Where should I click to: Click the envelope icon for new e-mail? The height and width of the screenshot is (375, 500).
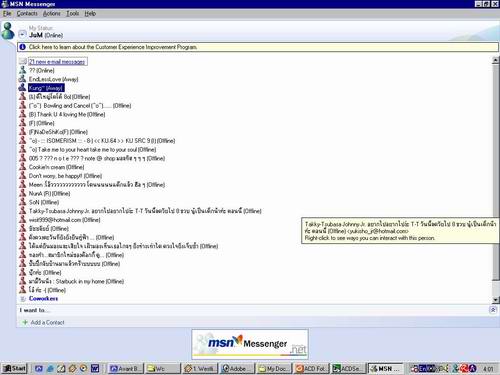(x=23, y=62)
